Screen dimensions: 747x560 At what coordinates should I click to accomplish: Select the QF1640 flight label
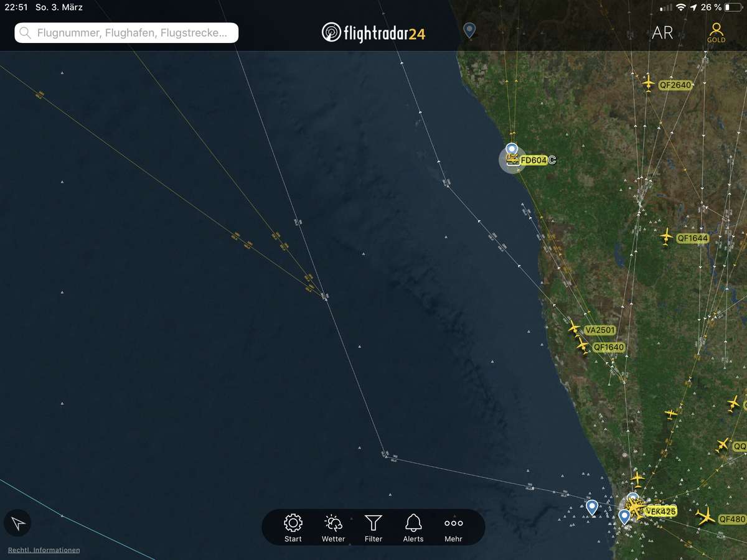pos(608,347)
